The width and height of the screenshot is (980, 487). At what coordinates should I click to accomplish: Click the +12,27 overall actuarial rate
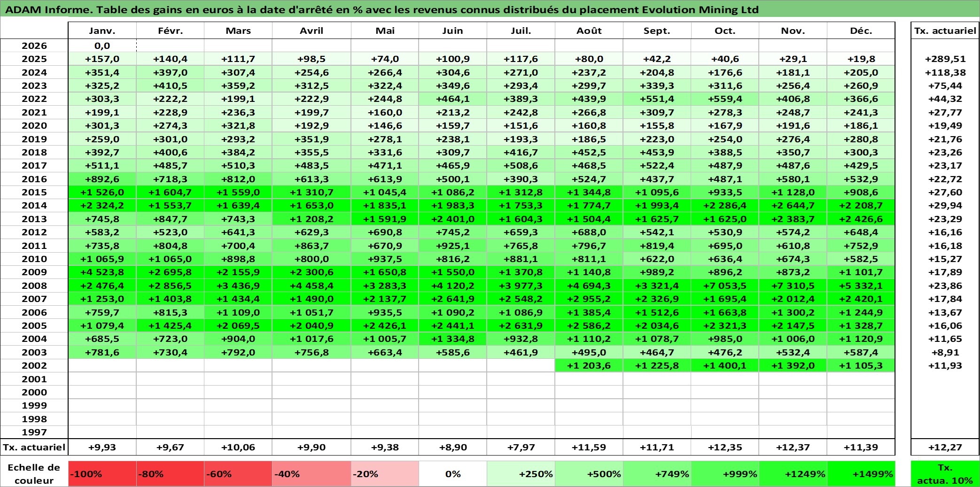coord(945,447)
